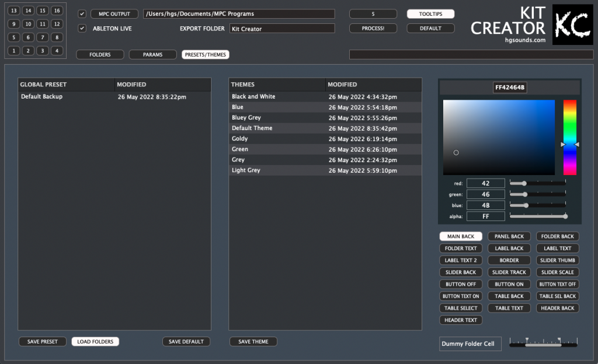
Task: Toggle the LOAD FOLDERS button
Action: [95, 341]
